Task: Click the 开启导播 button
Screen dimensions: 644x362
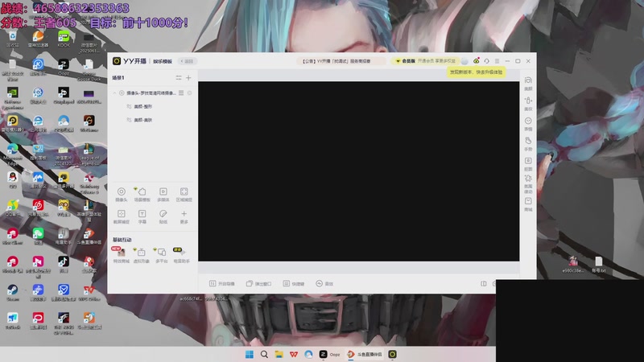Action: click(222, 284)
